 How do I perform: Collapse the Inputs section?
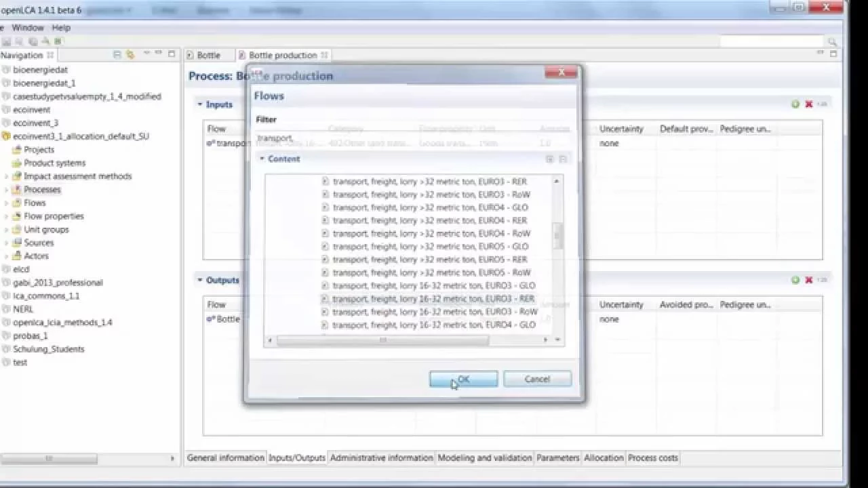(200, 104)
